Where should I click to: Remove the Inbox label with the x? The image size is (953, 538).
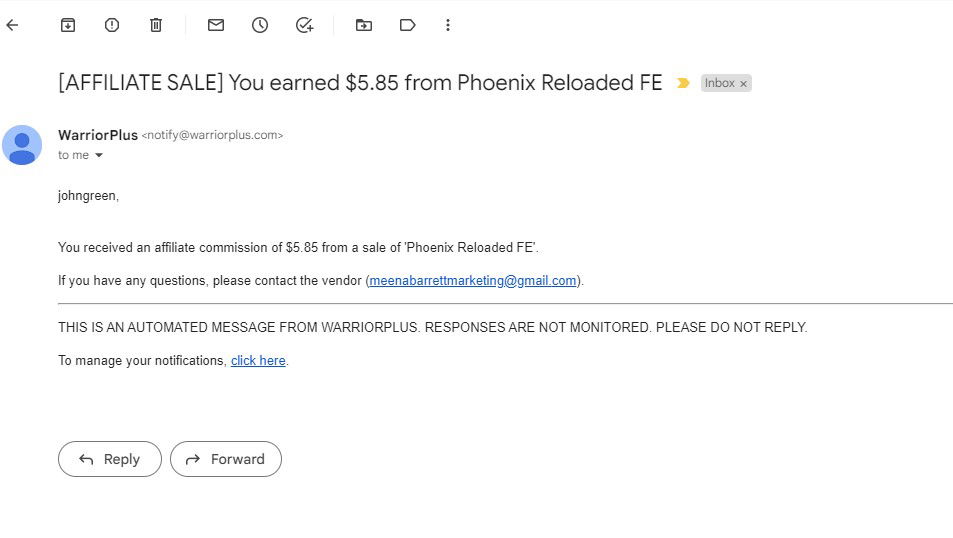(x=743, y=84)
